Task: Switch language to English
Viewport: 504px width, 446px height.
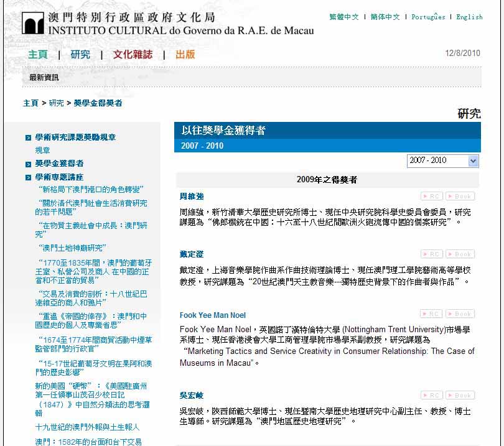Action: [469, 17]
